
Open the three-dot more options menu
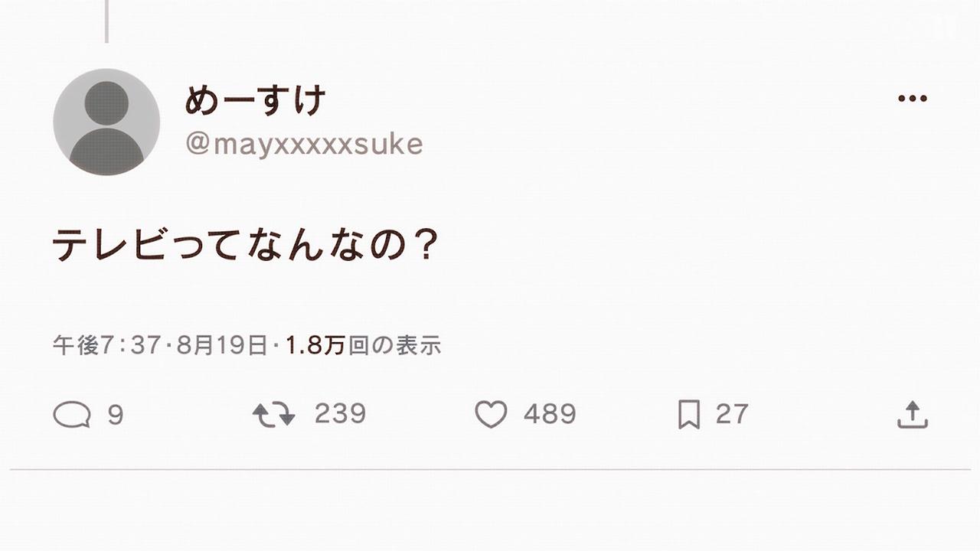[x=912, y=99]
